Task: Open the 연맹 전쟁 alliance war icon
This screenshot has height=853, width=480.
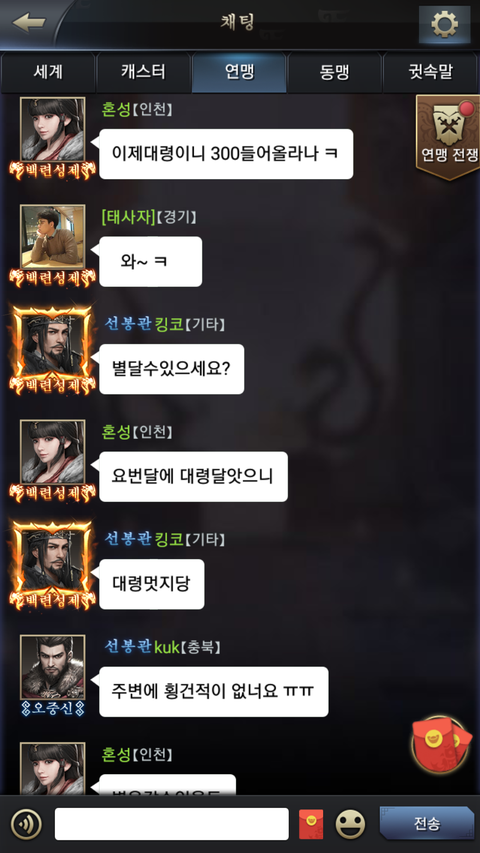Action: click(x=447, y=137)
